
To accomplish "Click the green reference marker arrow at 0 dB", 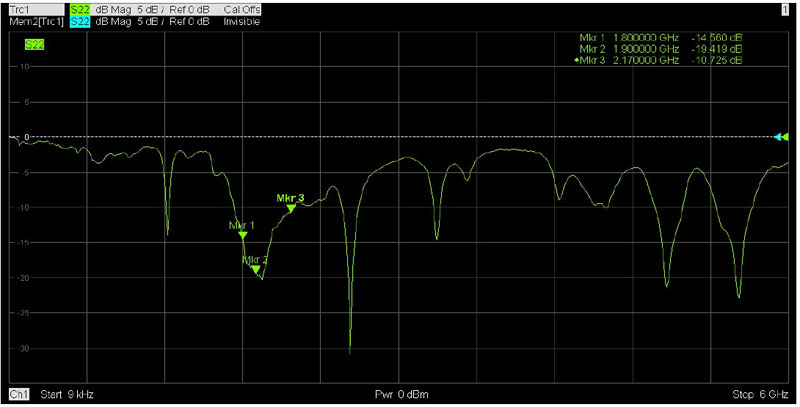I will [785, 137].
